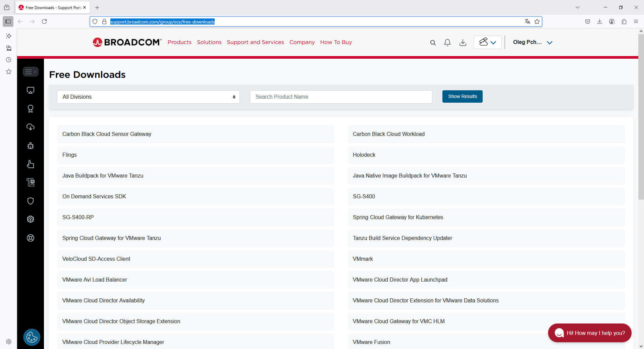Open the VMware Fusion row
The image size is (644, 349).
pos(486,342)
